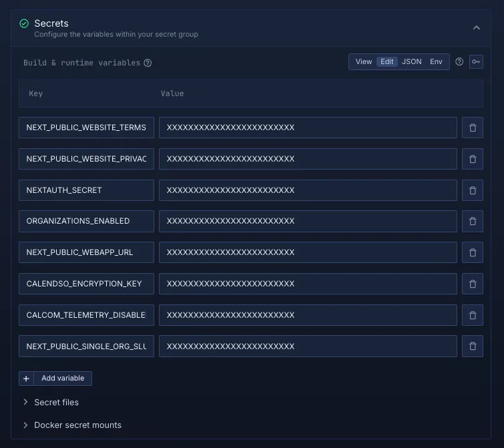This screenshot has height=448, width=504.
Task: Focus the NEXT_PUBLIC_WEBSITE_PRIVAC value field
Action: coord(308,159)
